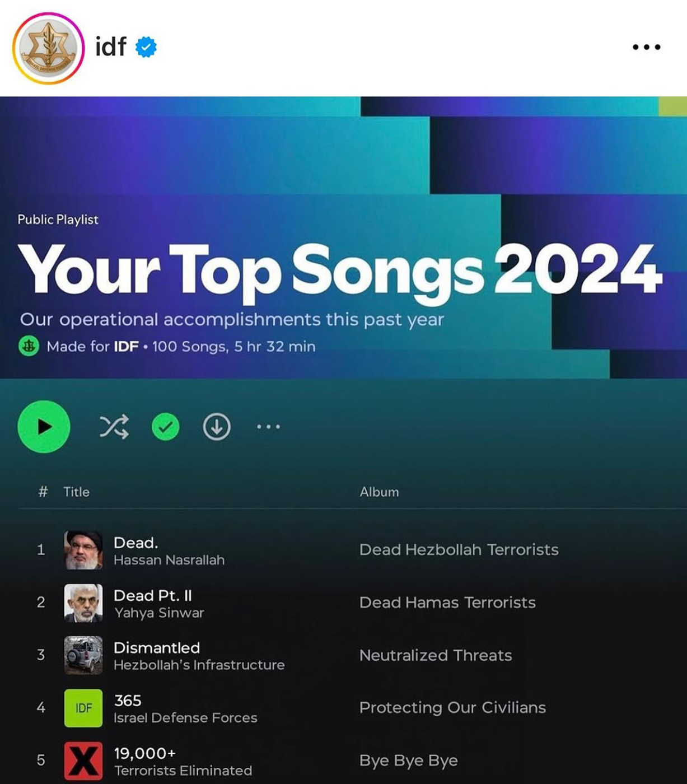Open the Neutralized Threats album link

click(x=436, y=655)
